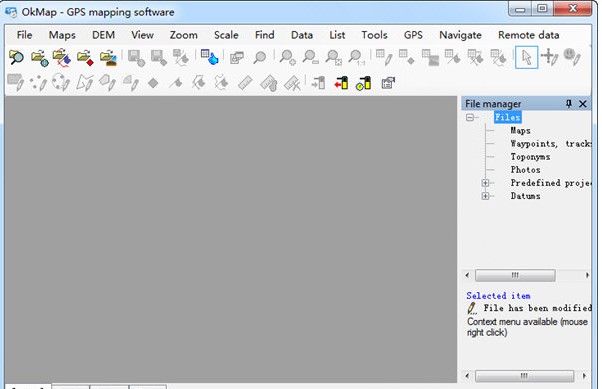Click the lower panel scrollbar right arrow

pos(584,376)
